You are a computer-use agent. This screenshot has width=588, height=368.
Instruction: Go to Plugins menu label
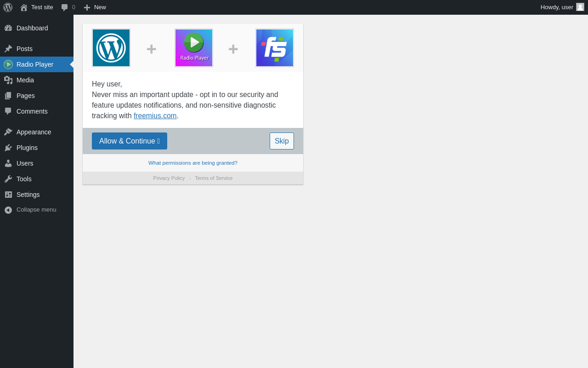click(27, 148)
